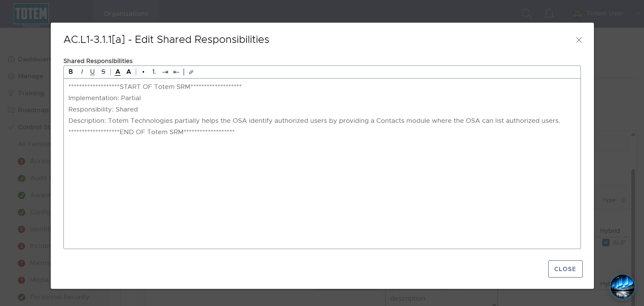Click the 'Responsibility: Shared' line
Image resolution: width=644 pixels, height=306 pixels.
click(103, 109)
